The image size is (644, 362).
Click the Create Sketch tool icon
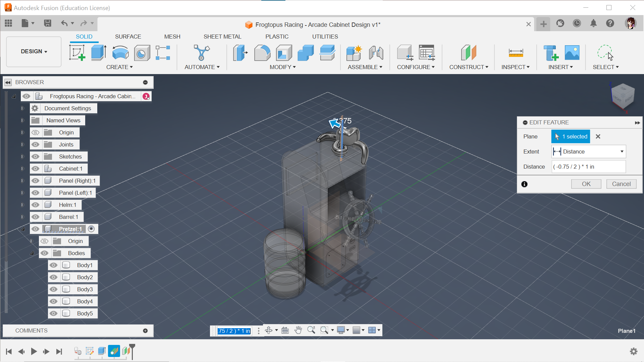(x=77, y=53)
